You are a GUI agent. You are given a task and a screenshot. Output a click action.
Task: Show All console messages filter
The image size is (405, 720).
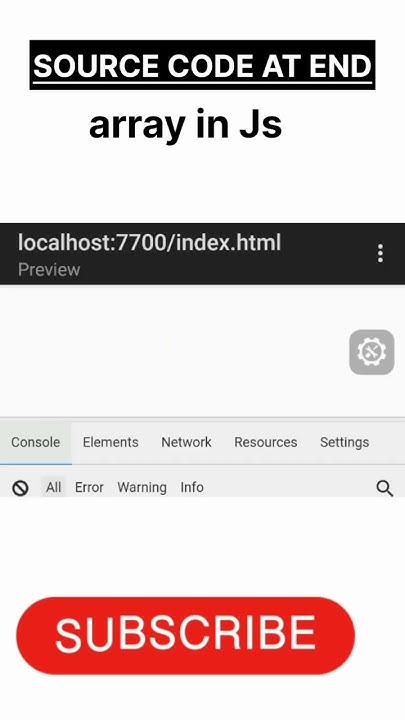(53, 487)
